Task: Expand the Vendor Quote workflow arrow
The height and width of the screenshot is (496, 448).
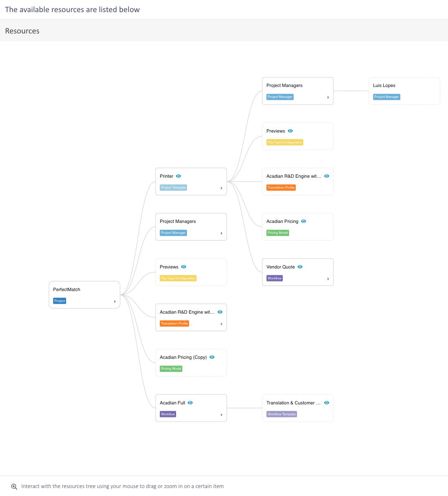Action: (x=328, y=279)
